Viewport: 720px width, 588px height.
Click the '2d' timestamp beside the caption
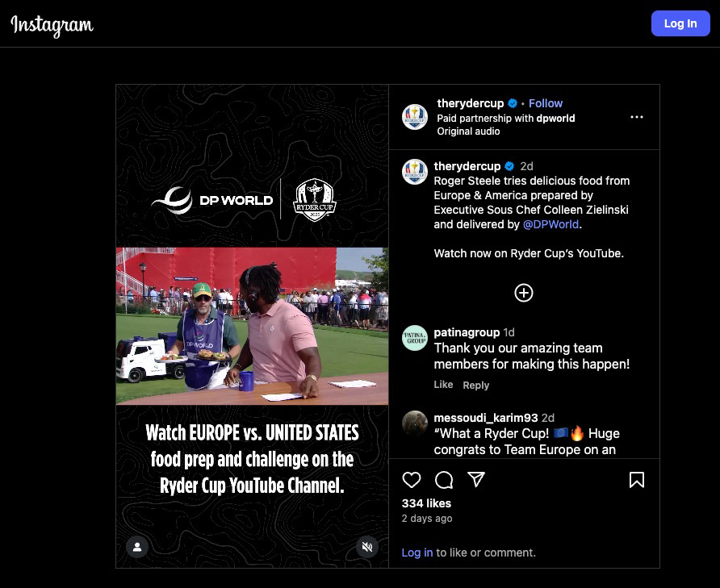[526, 166]
